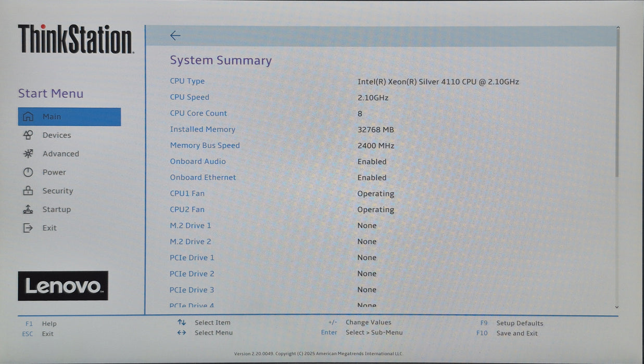Click the Advanced settings icon
The height and width of the screenshot is (364, 644).
coord(28,153)
